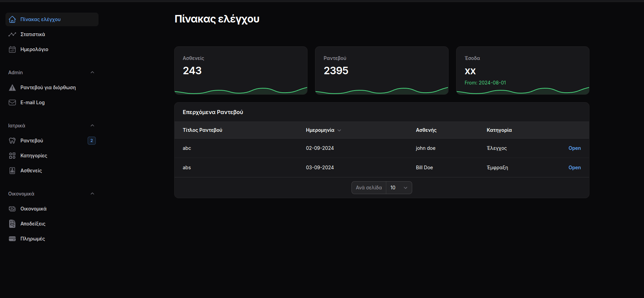Collapse the Οικονομικά sidebar group chevron
Image resolution: width=644 pixels, height=298 pixels.
coord(92,194)
